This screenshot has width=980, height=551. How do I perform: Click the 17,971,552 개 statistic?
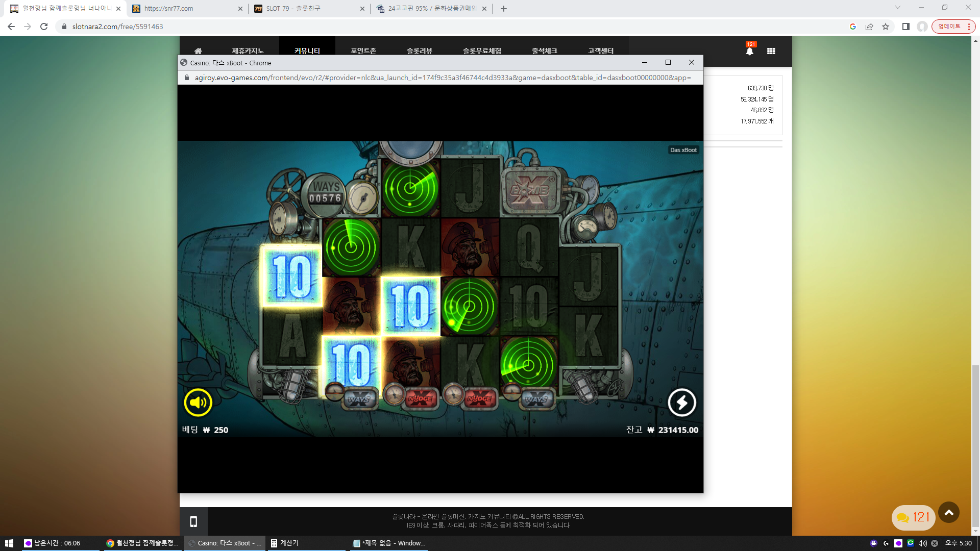pyautogui.click(x=757, y=121)
